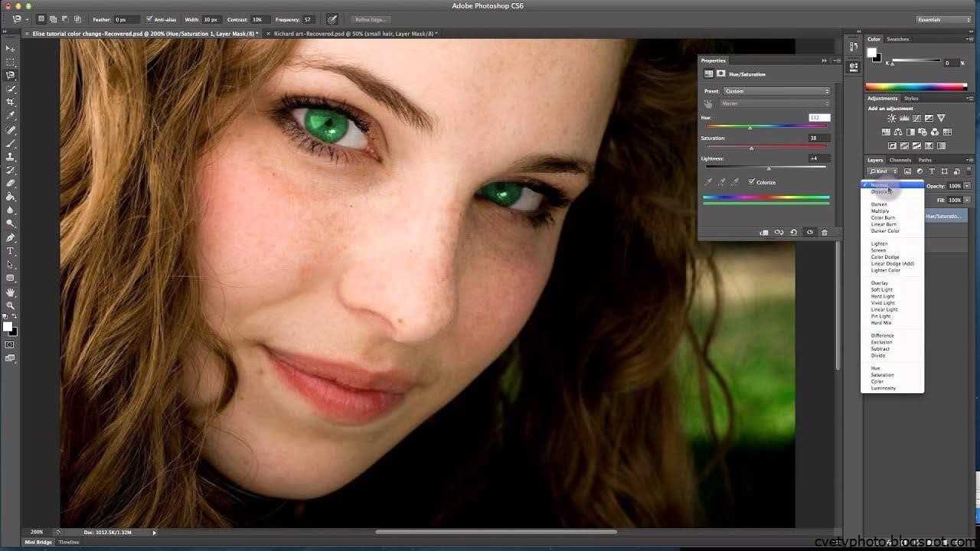Add a Levels adjustment

pyautogui.click(x=904, y=119)
